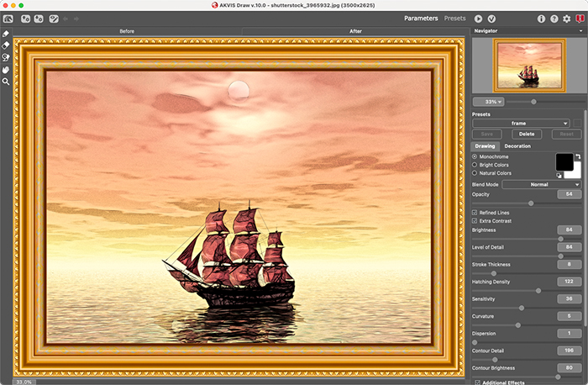This screenshot has width=588, height=385.
Task: Select the Bright Colors radio option
Action: 475,165
